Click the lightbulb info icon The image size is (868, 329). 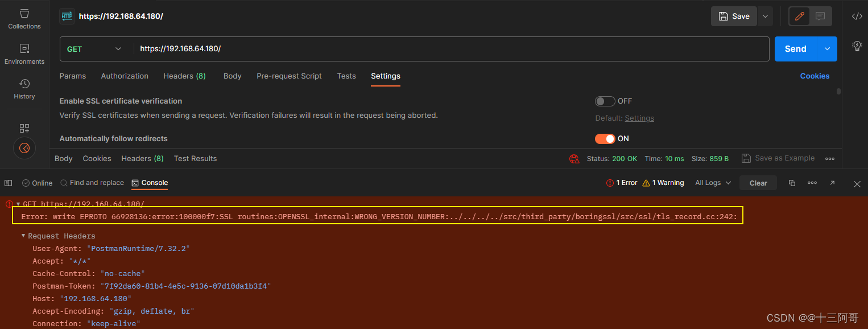coord(857,46)
